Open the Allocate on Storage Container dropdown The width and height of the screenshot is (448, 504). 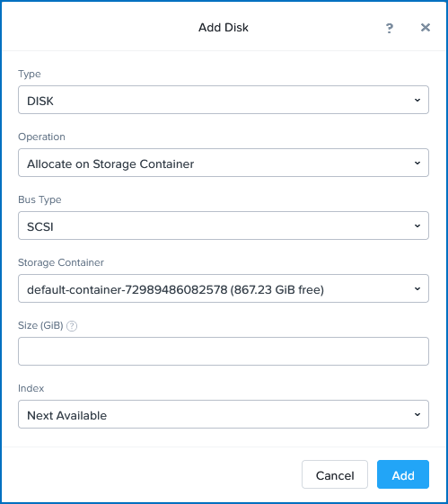point(224,163)
